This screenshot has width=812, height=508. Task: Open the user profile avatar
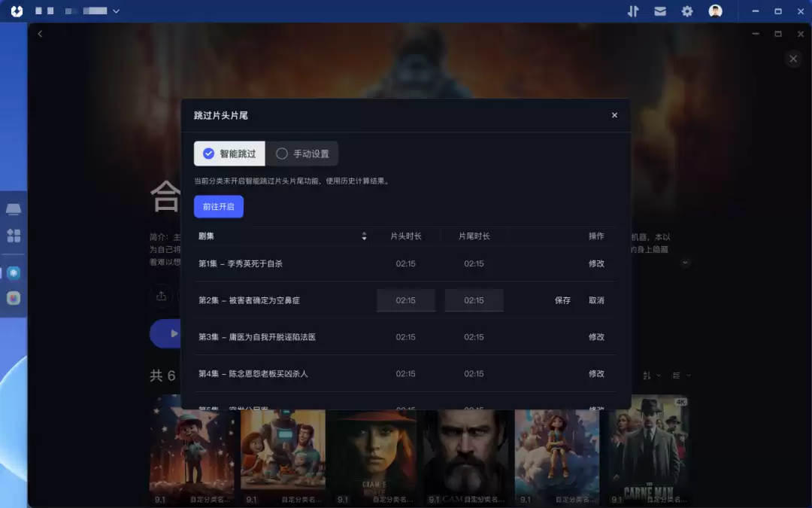714,11
